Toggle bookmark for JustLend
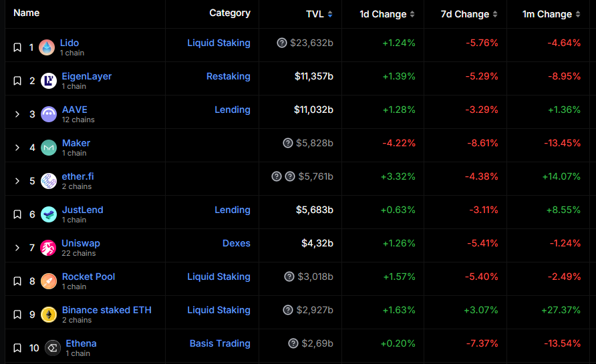The width and height of the screenshot is (596, 364). click(x=17, y=214)
